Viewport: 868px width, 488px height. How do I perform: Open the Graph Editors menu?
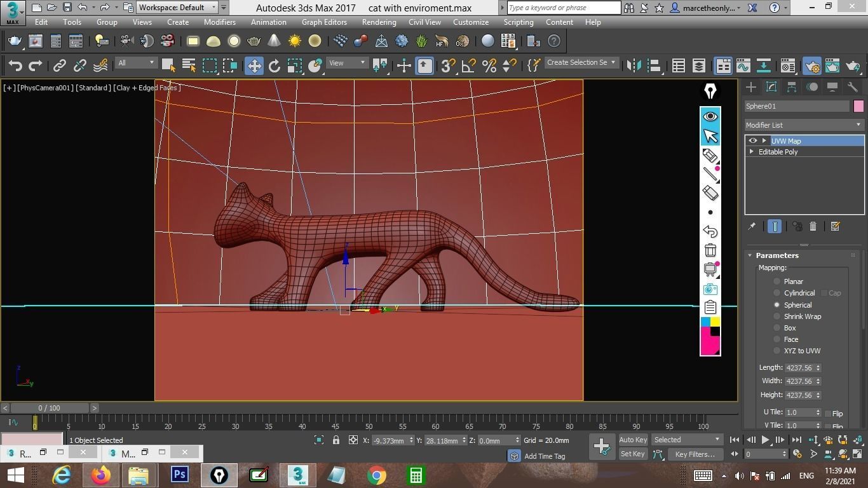click(324, 22)
